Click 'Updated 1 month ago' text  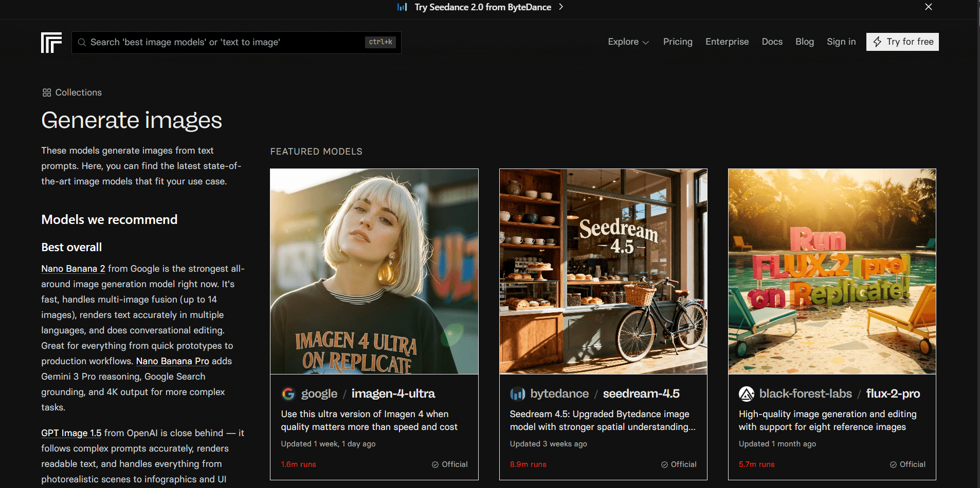tap(777, 444)
